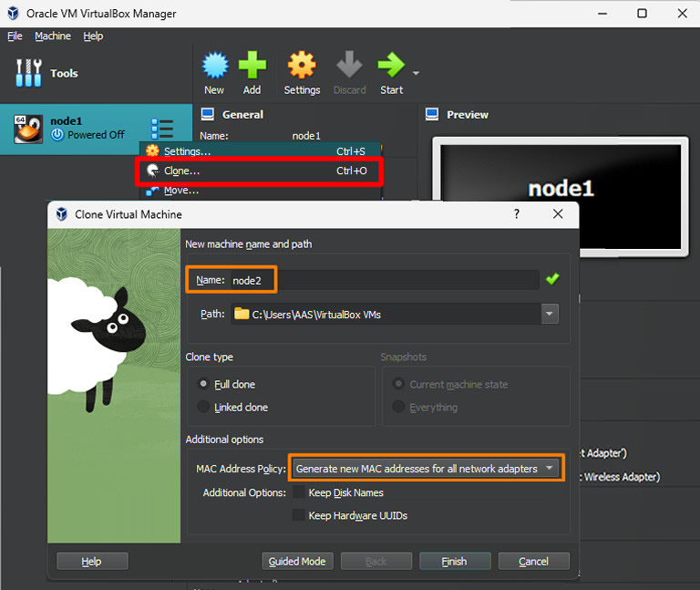Click the Back button
The image size is (700, 590).
point(376,561)
